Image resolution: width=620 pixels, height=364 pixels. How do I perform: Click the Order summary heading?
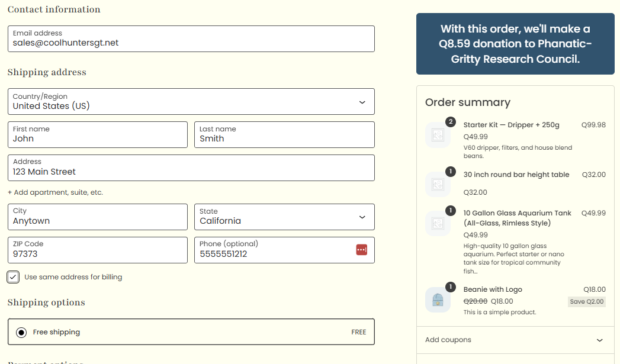(x=468, y=102)
